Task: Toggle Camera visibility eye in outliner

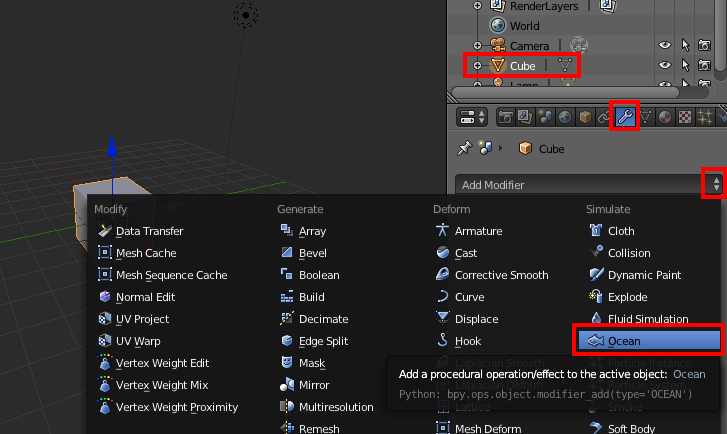Action: point(664,45)
